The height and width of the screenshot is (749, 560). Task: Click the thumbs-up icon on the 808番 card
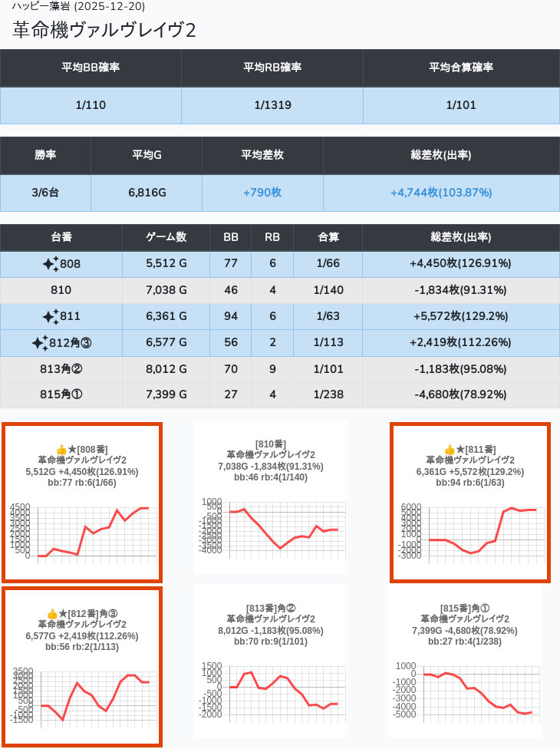[62, 449]
